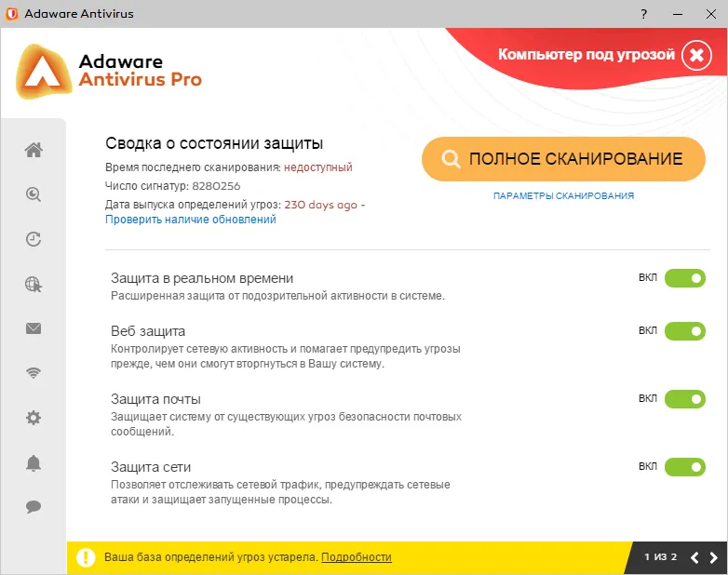Click the yellow warning exclamation icon
Viewport: 728px width, 575px height.
pyautogui.click(x=86, y=557)
